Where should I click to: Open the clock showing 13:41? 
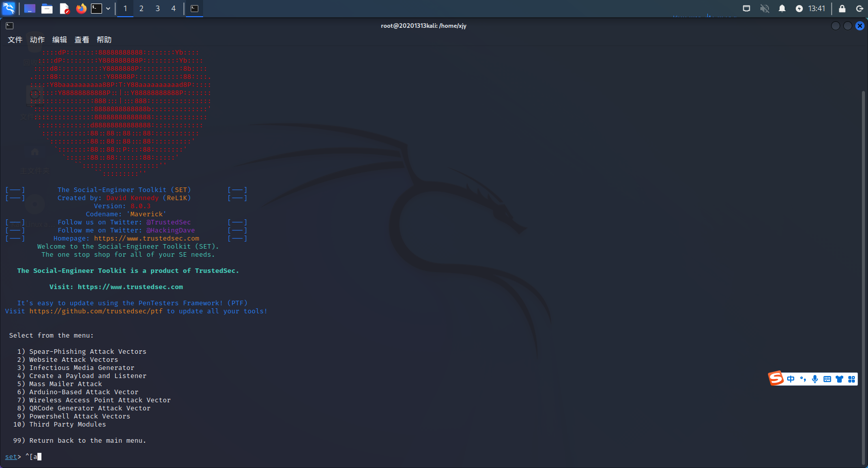coord(816,9)
